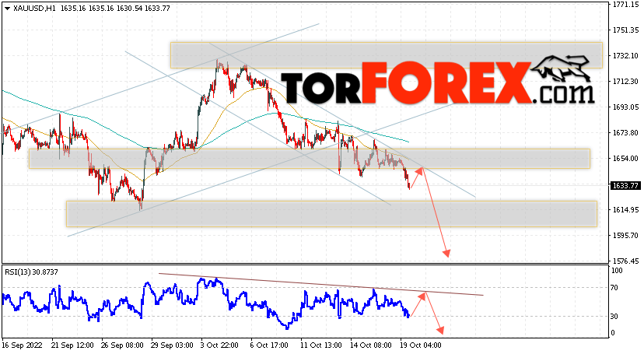Image resolution: width=644 pixels, height=354 pixels.
Task: Click the RSI scale value 30
Action: 614,316
